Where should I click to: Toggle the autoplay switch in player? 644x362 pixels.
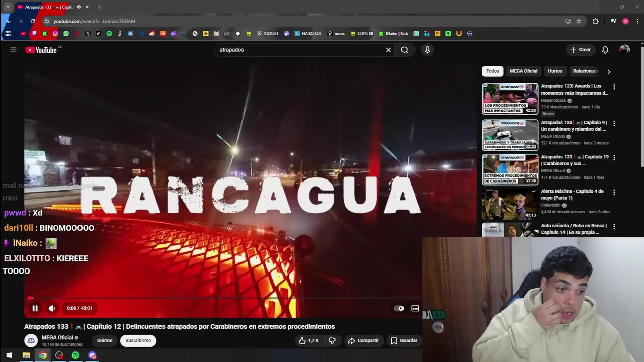399,308
